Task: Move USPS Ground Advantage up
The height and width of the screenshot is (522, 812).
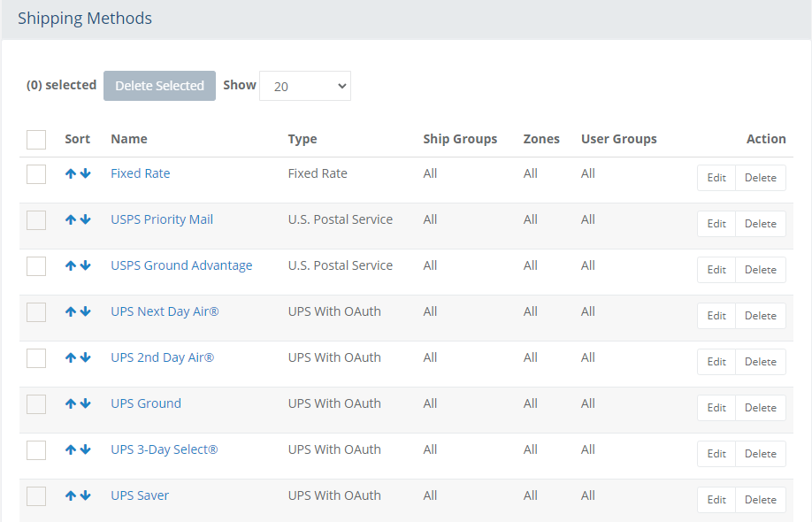Action: pyautogui.click(x=71, y=265)
